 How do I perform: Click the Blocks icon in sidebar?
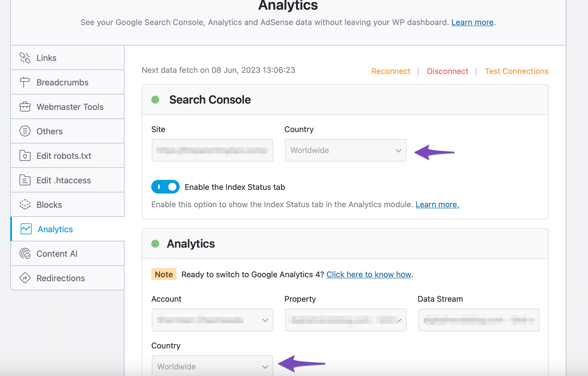coord(25,204)
